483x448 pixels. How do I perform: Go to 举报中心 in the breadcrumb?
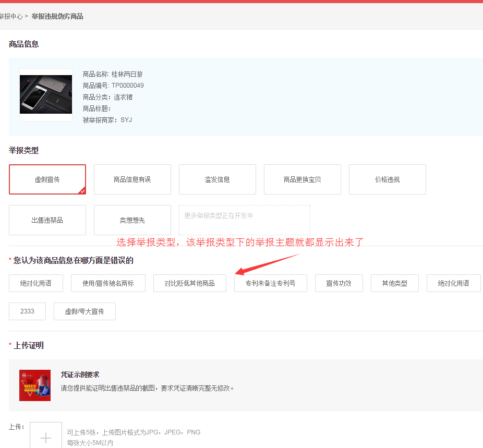click(x=10, y=17)
